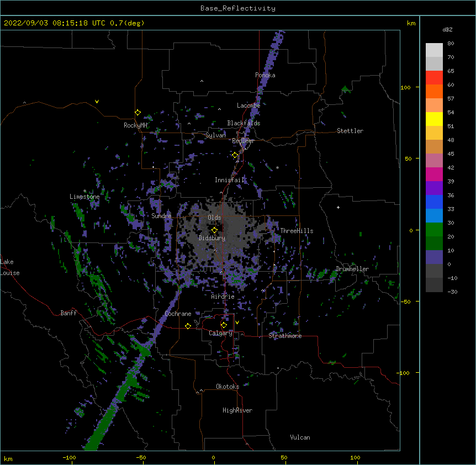Click the ThreeHills town label
Screen dimensions: 476x465
pyautogui.click(x=297, y=231)
